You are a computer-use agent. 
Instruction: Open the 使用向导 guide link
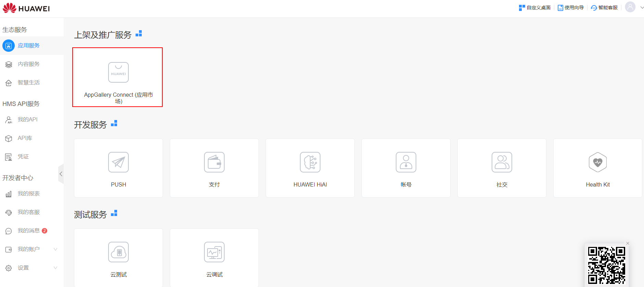tap(571, 8)
